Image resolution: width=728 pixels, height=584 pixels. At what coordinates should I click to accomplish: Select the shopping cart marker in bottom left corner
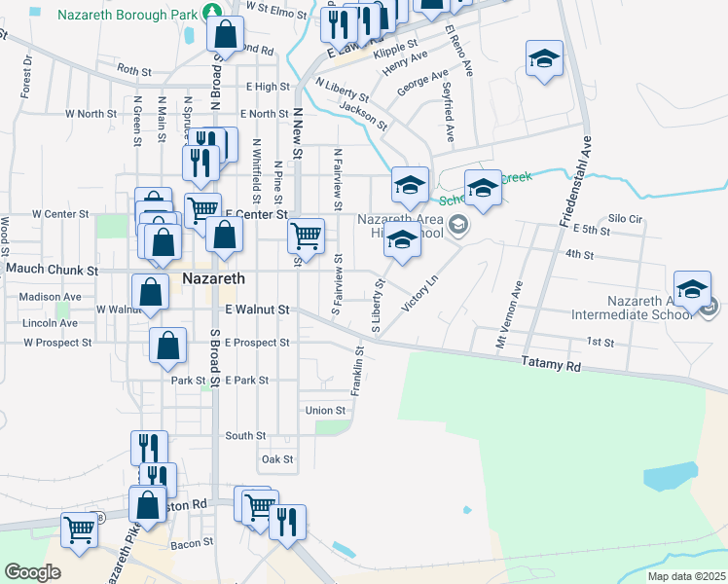pos(81,531)
